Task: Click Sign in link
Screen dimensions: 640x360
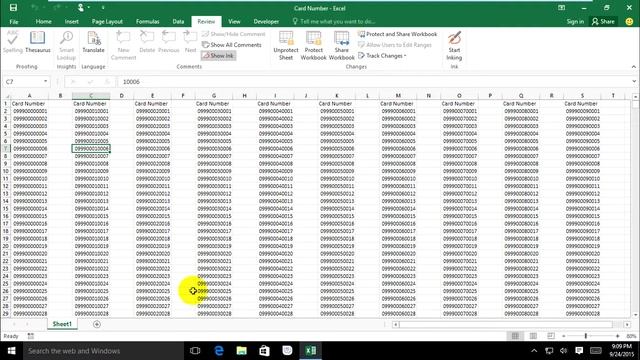Action: 575,21
